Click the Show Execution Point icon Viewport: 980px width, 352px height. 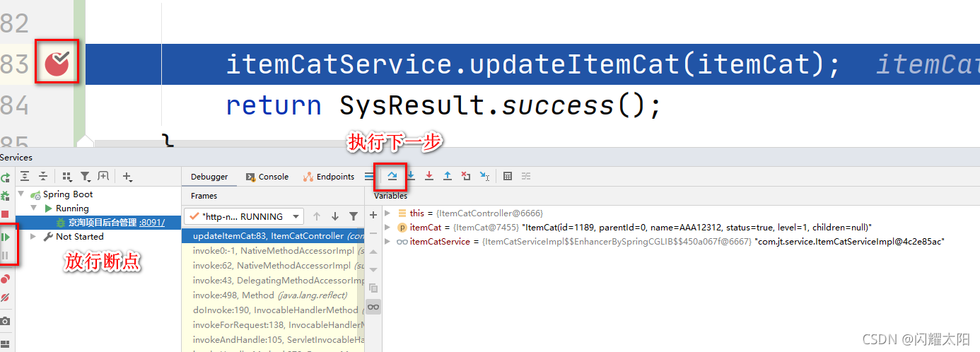click(x=369, y=176)
